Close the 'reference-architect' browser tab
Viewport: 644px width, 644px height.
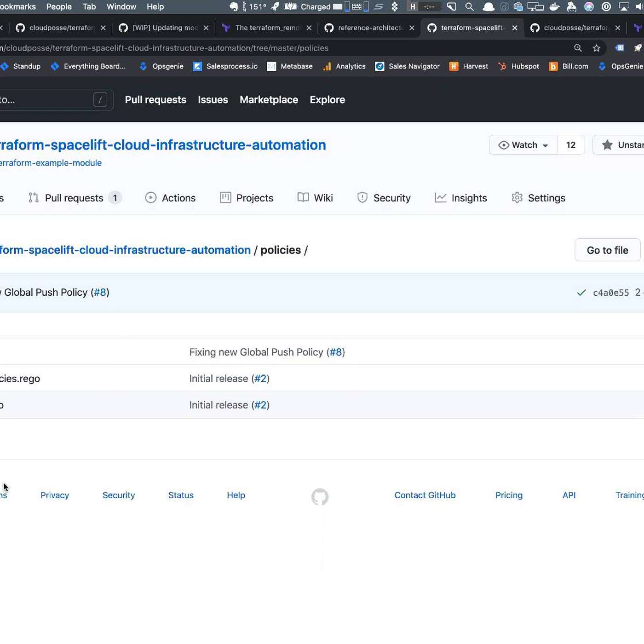[412, 28]
